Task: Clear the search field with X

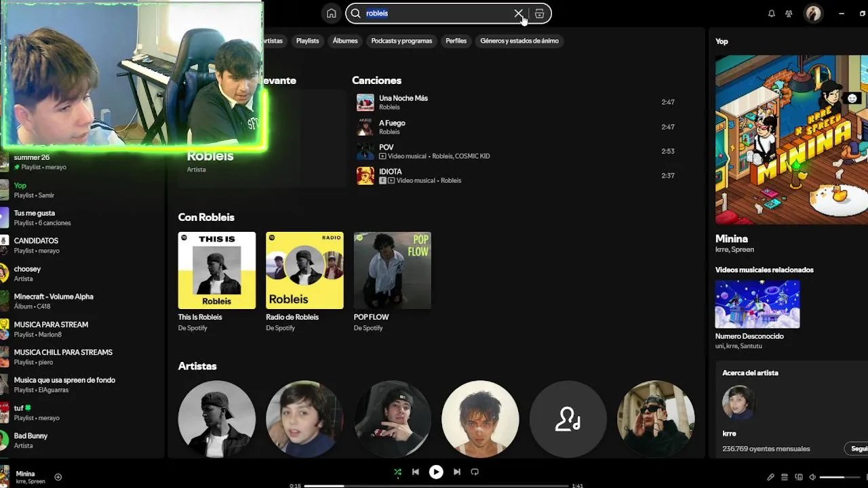Action: tap(518, 14)
